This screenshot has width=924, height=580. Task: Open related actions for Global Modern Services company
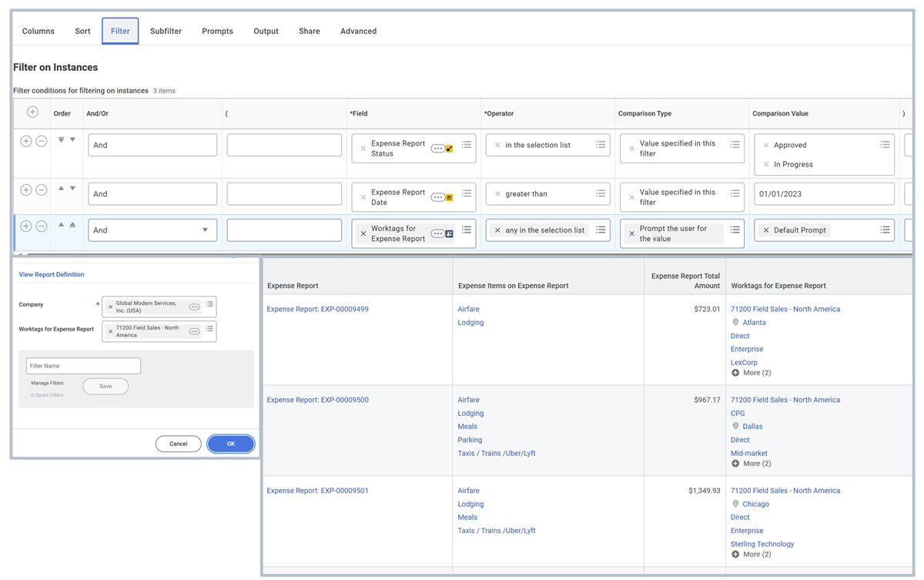[195, 307]
